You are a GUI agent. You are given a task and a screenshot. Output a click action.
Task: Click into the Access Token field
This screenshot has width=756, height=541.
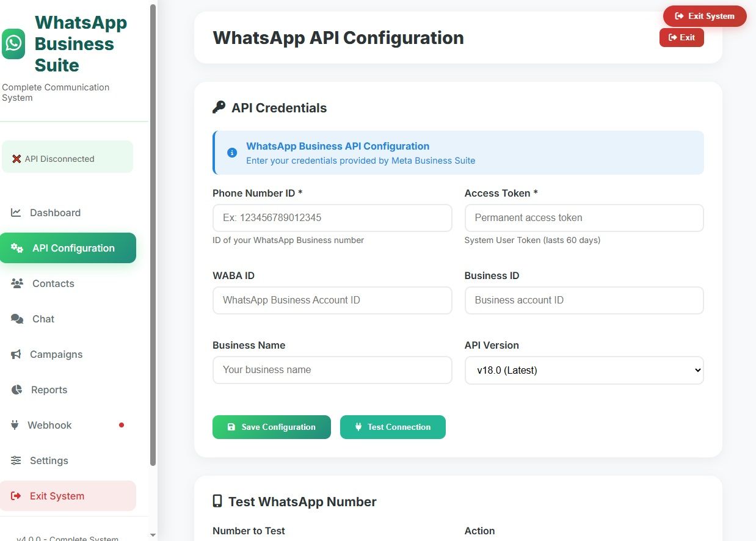(584, 218)
